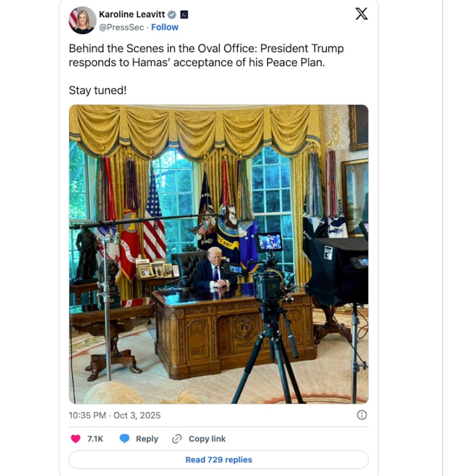Click the grey verified checkmark badge
Screen dimensions: 476x476
pos(172,14)
